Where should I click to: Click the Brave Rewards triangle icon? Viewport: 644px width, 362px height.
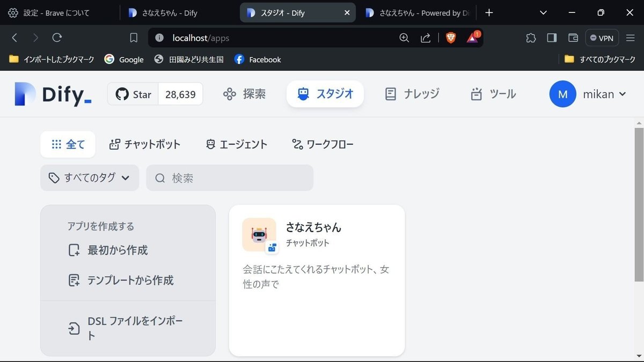tap(472, 38)
